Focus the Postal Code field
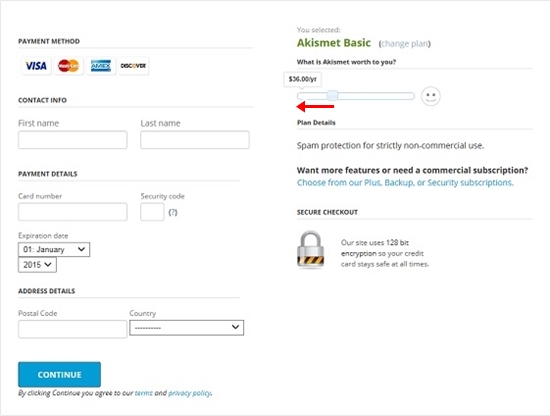This screenshot has width=550, height=416. (72, 329)
